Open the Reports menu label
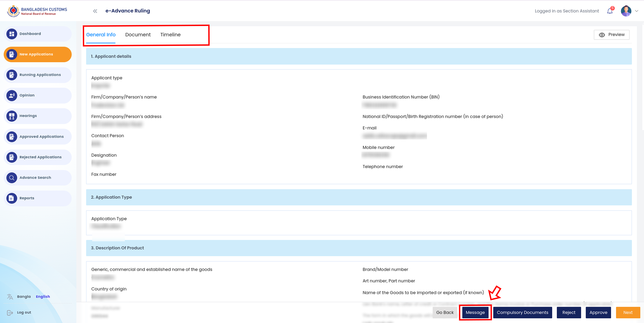644x323 pixels. pos(27,198)
